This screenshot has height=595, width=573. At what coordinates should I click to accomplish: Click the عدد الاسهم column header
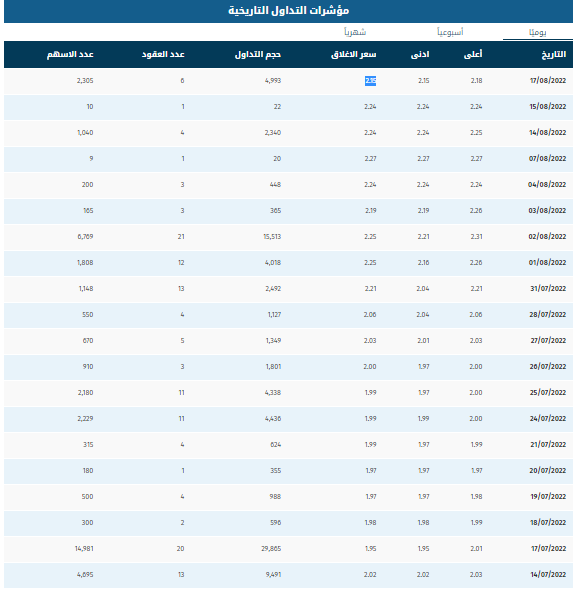70,55
